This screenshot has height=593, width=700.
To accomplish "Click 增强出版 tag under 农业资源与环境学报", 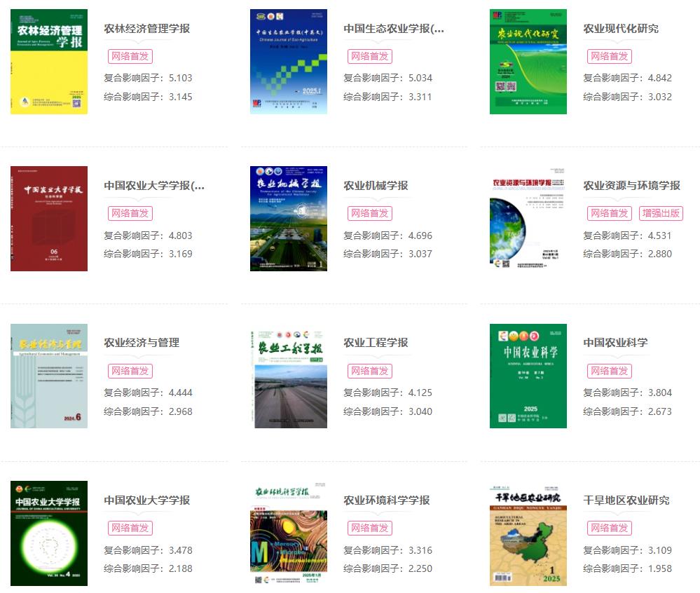I will coord(661,214).
